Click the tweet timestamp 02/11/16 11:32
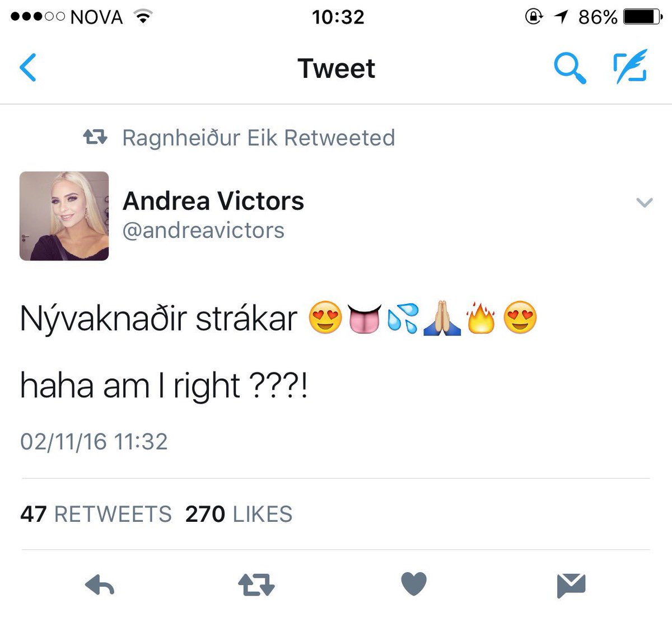The image size is (672, 617). point(94,441)
